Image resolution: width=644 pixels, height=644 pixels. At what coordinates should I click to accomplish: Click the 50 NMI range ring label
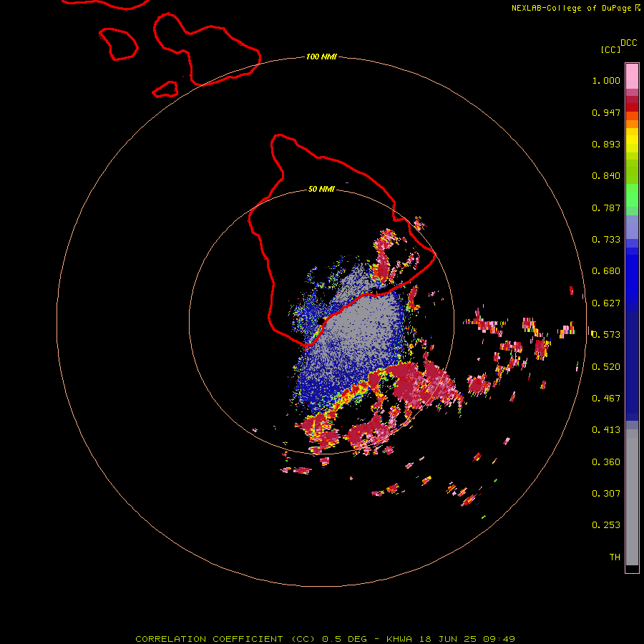coord(321,189)
